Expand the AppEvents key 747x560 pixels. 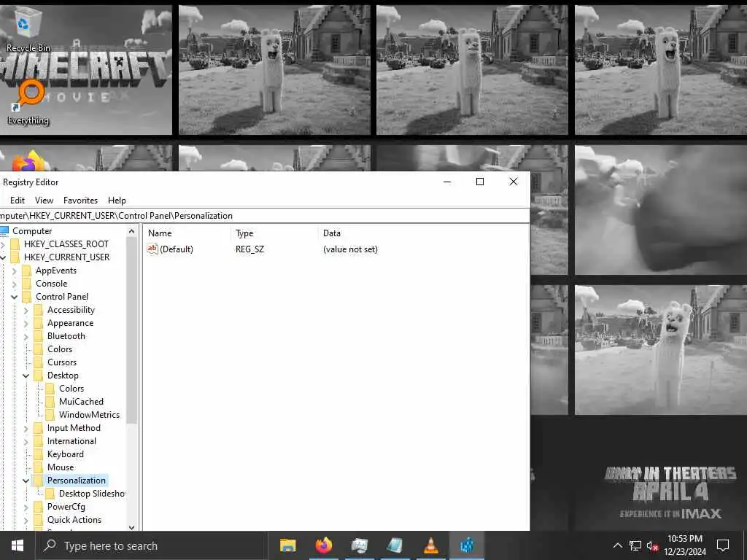[x=15, y=271]
